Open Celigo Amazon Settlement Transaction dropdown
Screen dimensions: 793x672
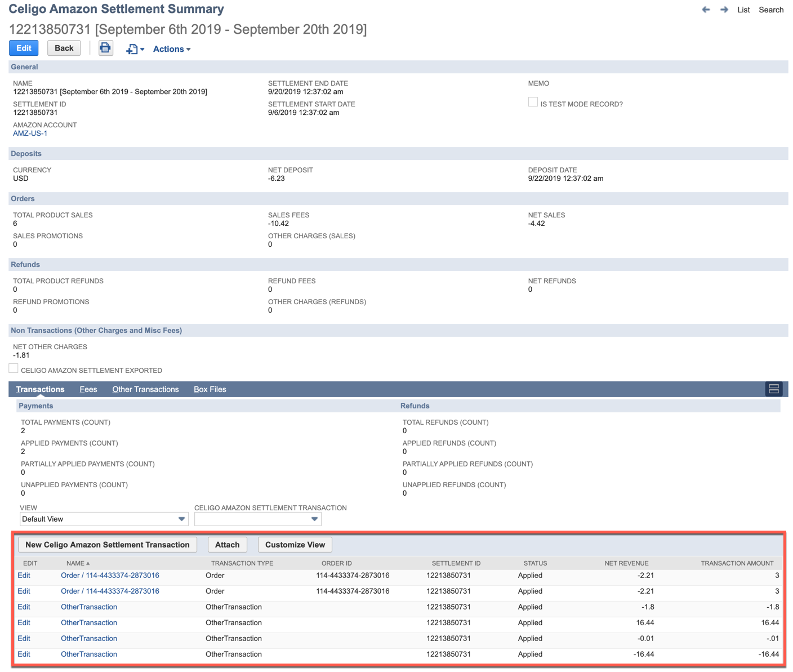coord(258,519)
